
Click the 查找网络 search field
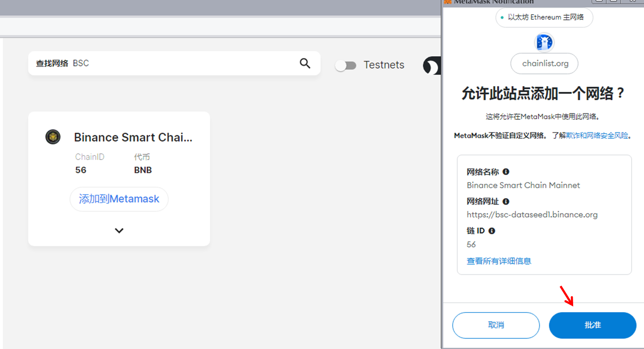coord(174,64)
